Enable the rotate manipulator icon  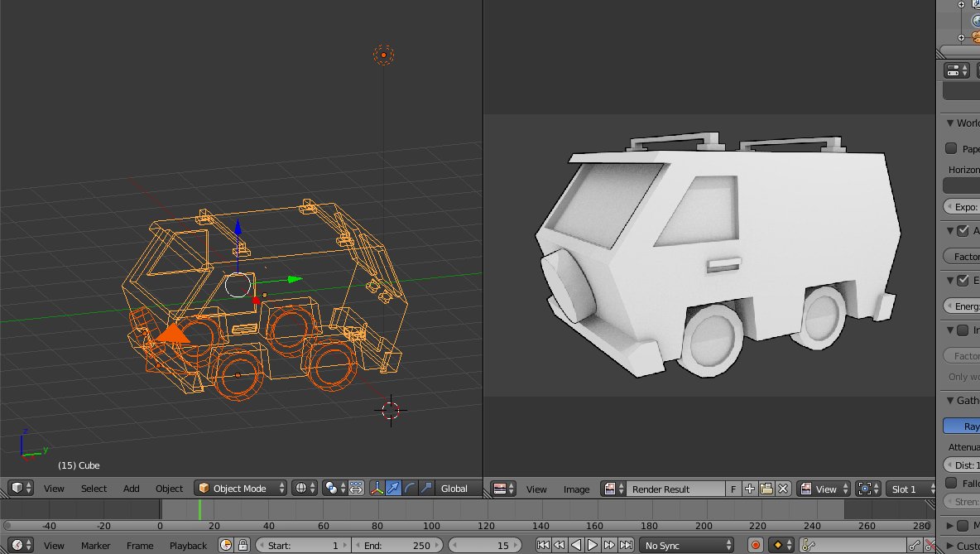pyautogui.click(x=410, y=488)
